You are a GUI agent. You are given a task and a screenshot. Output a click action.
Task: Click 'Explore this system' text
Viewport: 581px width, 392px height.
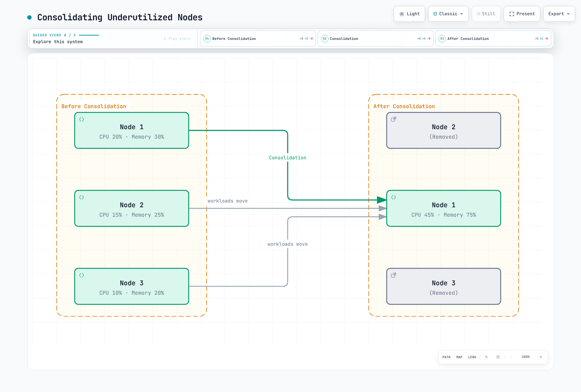point(58,42)
